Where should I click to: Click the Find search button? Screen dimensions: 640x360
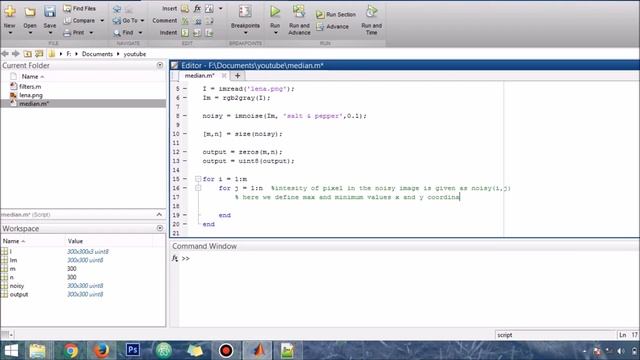pyautogui.click(x=124, y=33)
